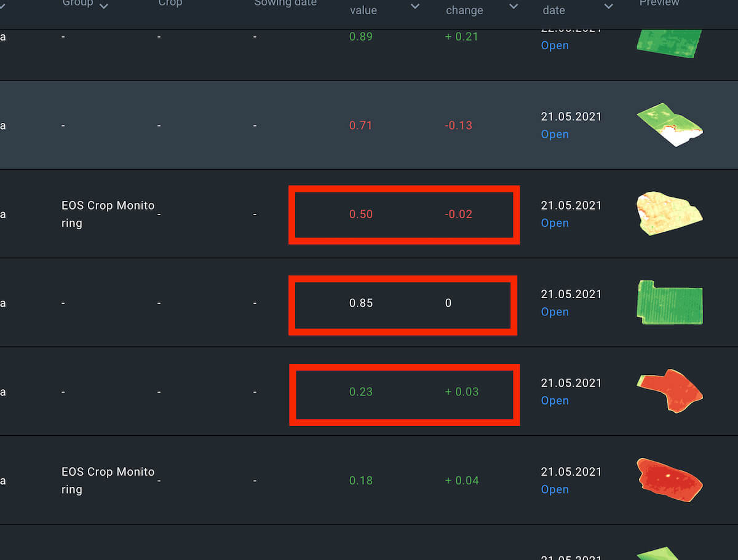Select the field preview thumbnail for 0.89 row
The width and height of the screenshot is (738, 560).
point(669,43)
